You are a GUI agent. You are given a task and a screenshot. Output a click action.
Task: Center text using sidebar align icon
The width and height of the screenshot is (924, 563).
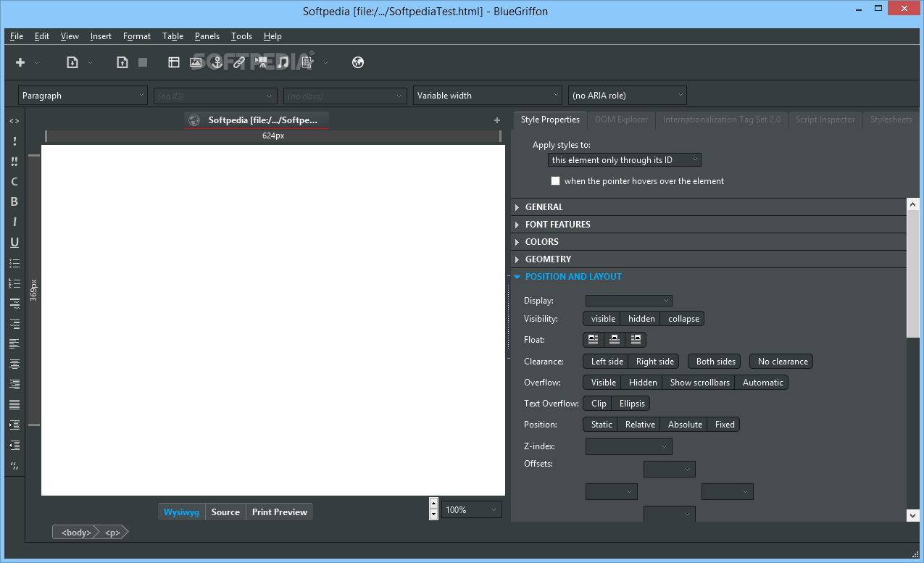14,364
